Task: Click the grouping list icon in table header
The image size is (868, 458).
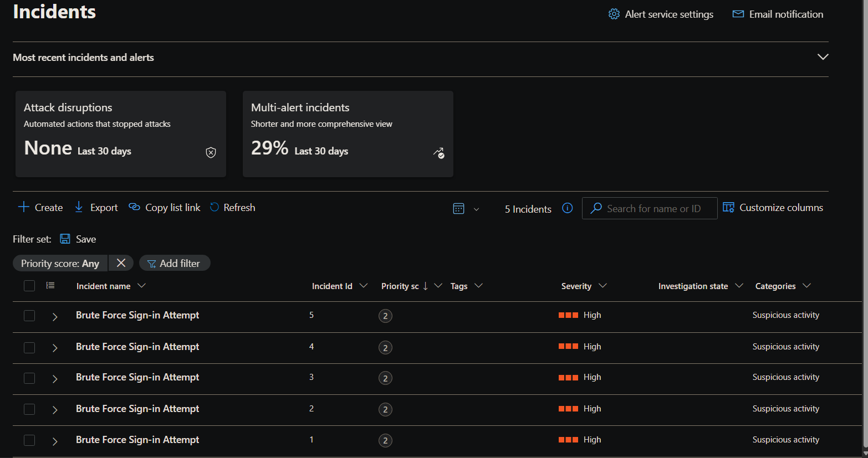Action: (x=50, y=286)
